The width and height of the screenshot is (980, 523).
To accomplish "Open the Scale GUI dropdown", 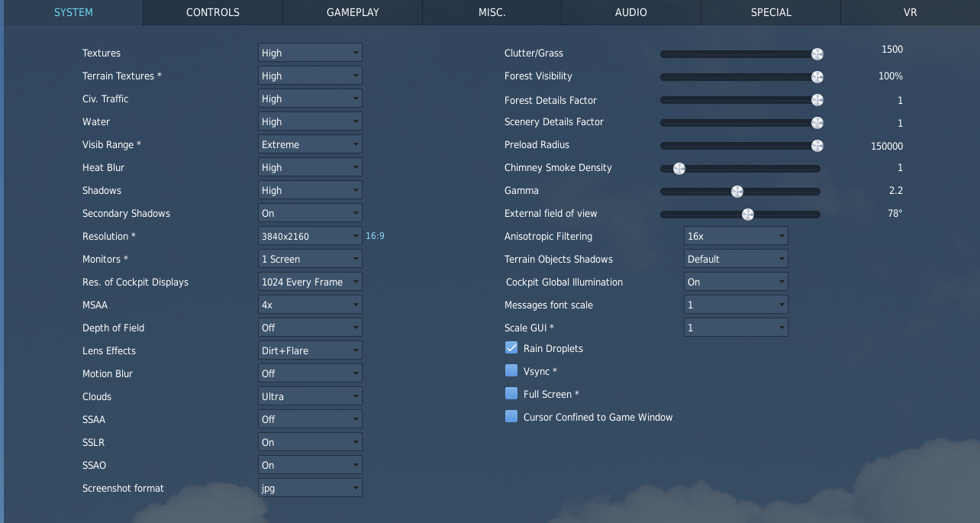I will click(736, 328).
